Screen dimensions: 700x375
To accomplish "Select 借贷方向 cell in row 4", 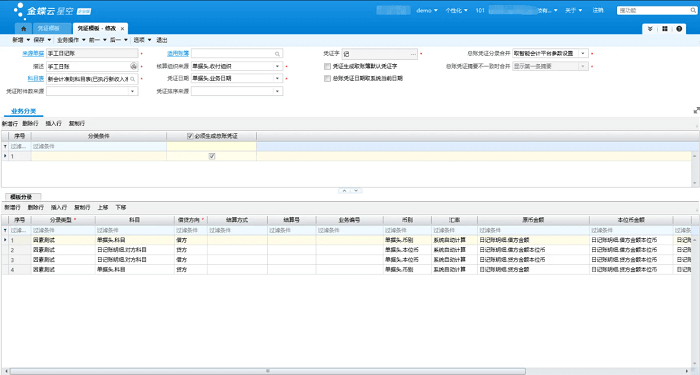I will click(x=191, y=270).
